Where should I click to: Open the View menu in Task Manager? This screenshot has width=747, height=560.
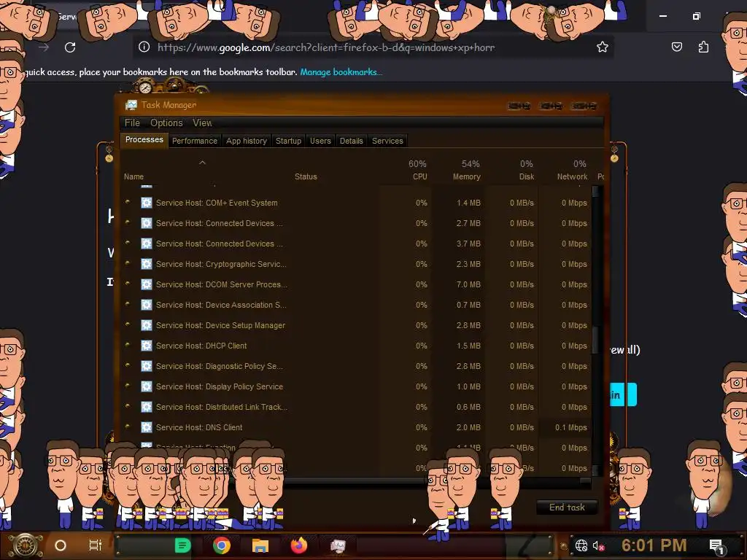tap(202, 122)
